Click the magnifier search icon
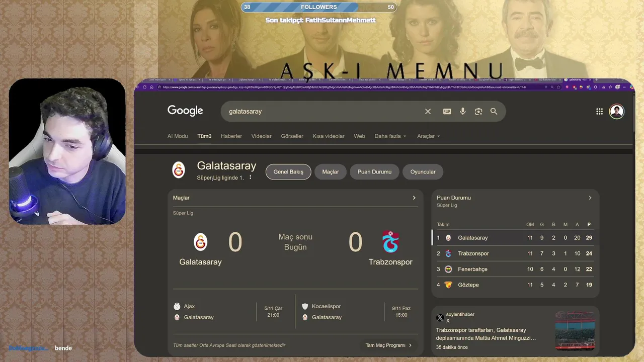The width and height of the screenshot is (644, 362). click(x=494, y=112)
